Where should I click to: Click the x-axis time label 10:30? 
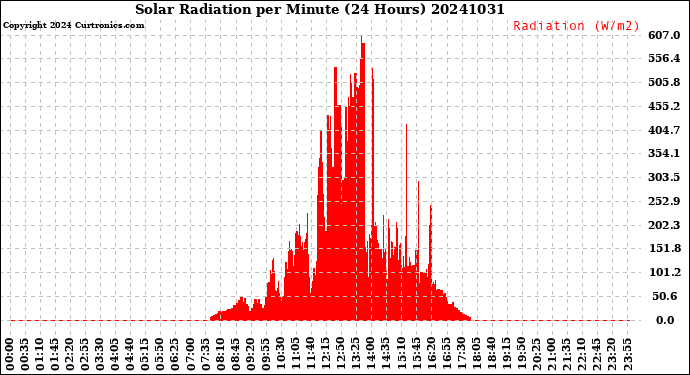point(281,355)
